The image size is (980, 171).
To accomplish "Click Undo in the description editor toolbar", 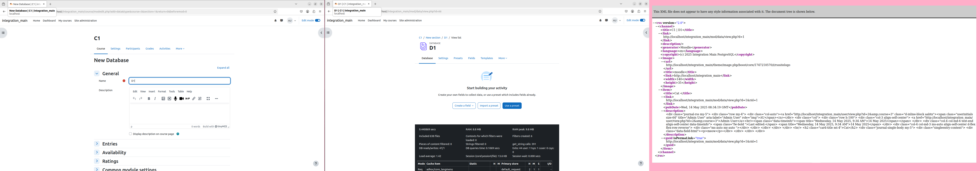I will [134, 99].
